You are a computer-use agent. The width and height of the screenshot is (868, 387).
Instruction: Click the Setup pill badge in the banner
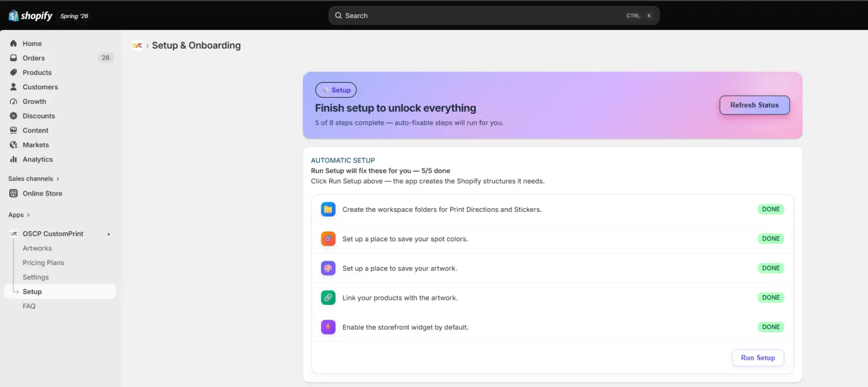click(x=336, y=90)
